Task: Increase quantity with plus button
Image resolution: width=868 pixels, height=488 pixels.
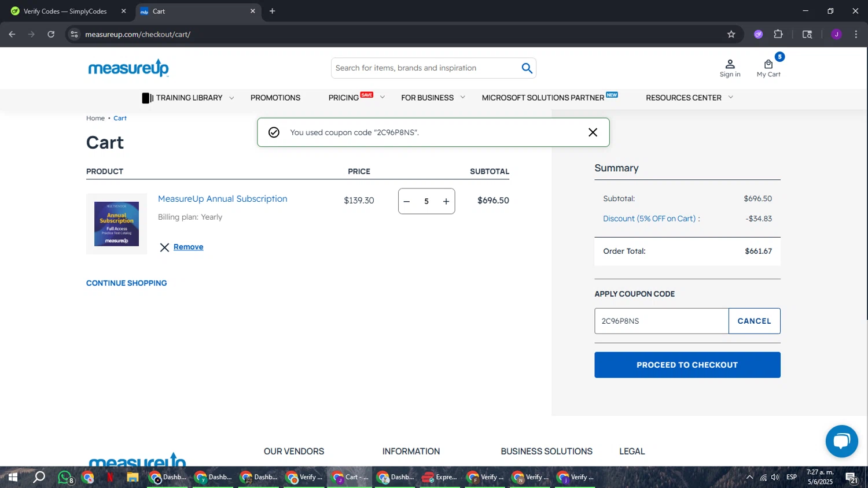Action: coord(446,201)
